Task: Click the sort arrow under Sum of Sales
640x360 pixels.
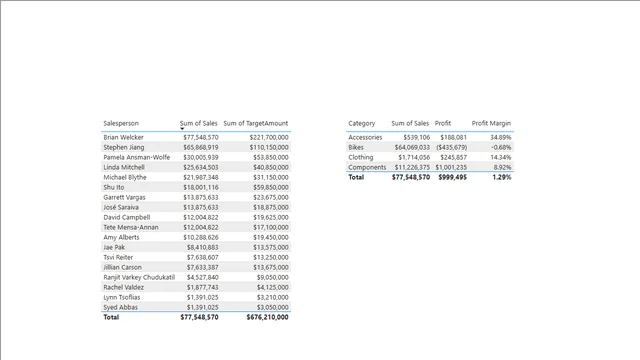Action: pos(182,129)
